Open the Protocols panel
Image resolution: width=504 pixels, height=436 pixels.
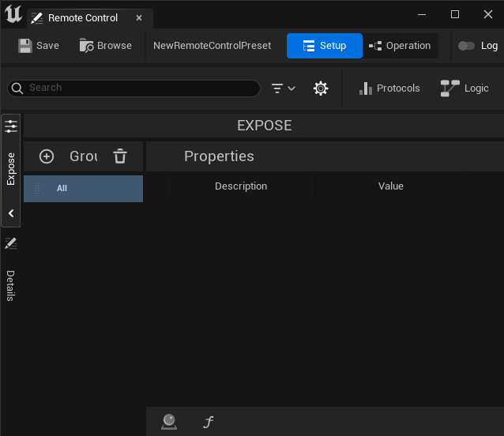tap(389, 88)
